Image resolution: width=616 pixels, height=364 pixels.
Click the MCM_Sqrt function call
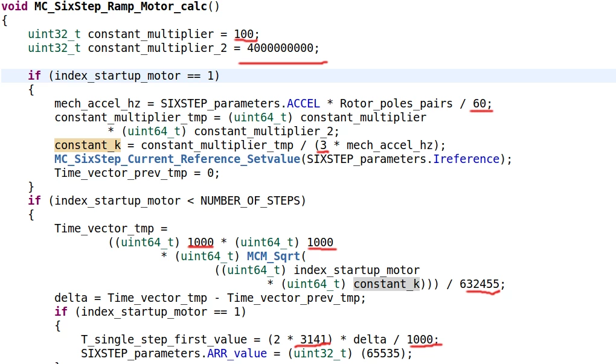click(x=273, y=257)
